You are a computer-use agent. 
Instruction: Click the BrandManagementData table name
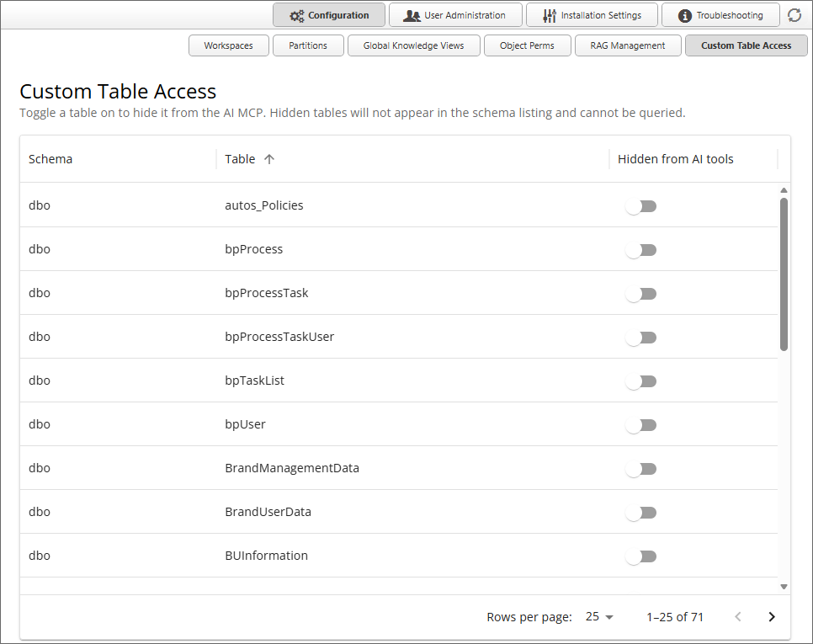[292, 468]
